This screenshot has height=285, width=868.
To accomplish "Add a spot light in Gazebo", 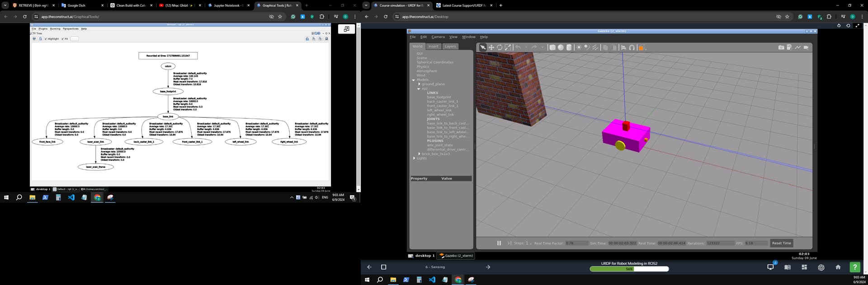I will point(587,47).
